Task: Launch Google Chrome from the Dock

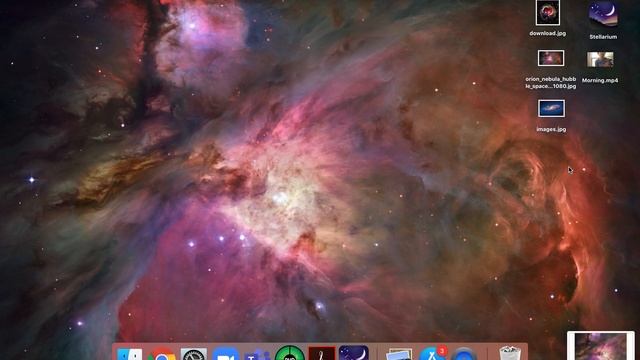Action: coord(162,354)
